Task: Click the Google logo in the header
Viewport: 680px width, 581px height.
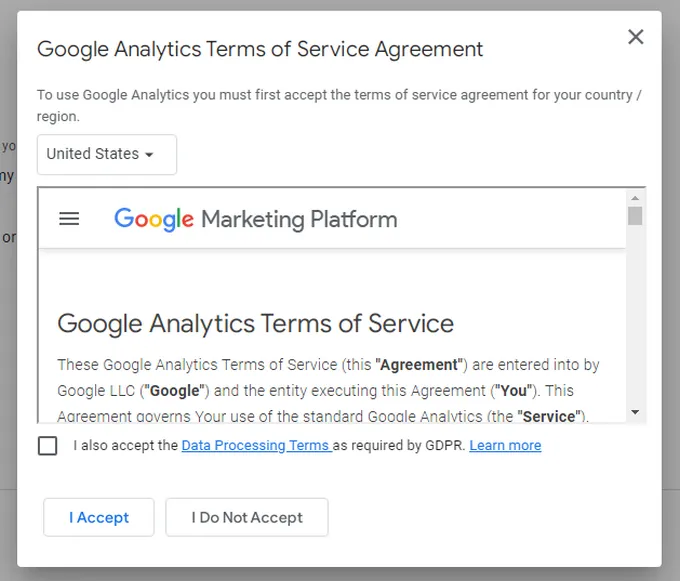Action: pos(153,219)
